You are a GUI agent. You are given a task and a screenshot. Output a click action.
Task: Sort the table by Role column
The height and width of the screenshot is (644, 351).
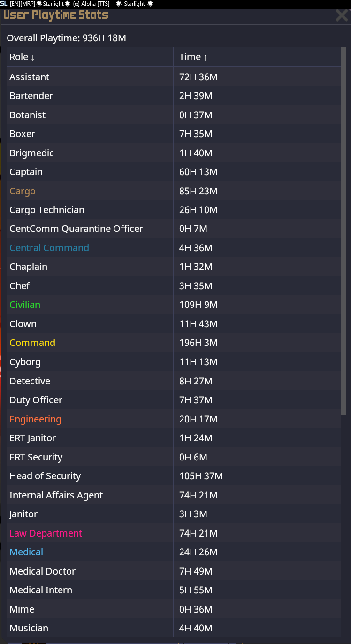click(22, 57)
